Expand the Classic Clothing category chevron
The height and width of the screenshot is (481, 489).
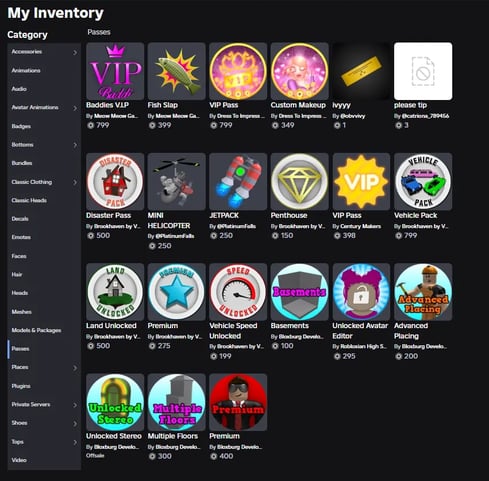coord(75,182)
